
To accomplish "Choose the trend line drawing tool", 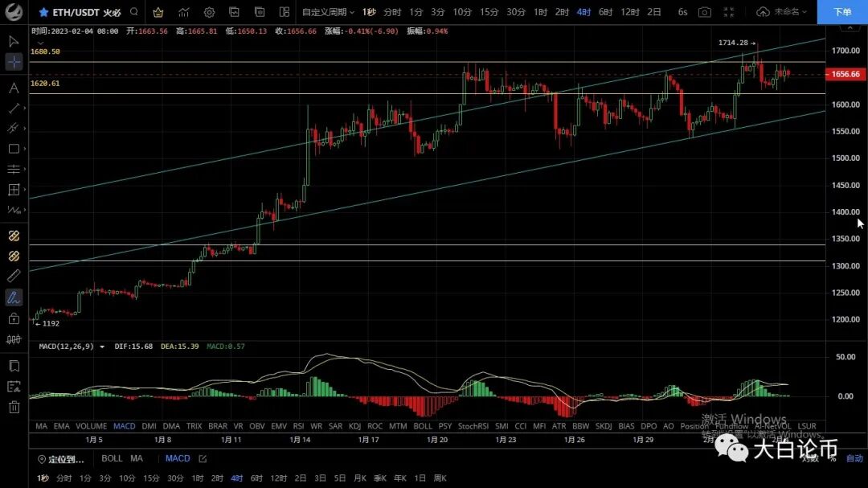I will (x=14, y=108).
